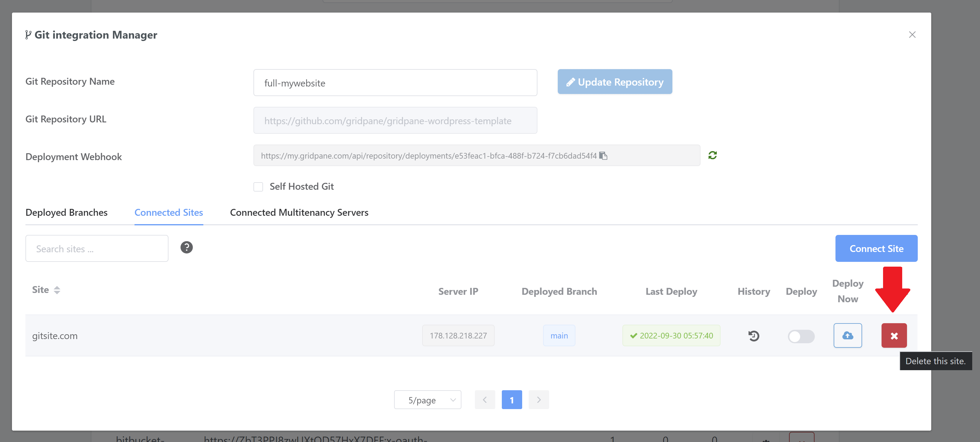Close the Git integration Manager dialog
This screenshot has height=442, width=980.
point(912,35)
